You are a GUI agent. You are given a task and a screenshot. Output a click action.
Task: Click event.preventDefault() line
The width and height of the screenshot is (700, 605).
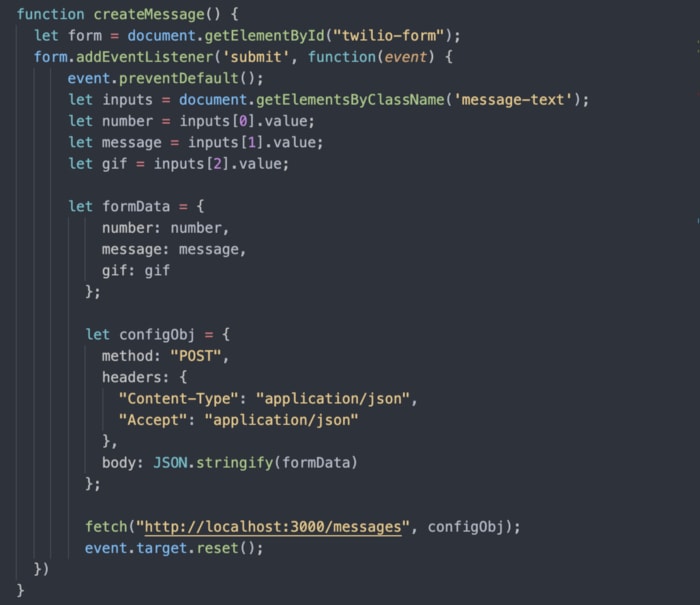pyautogui.click(x=166, y=79)
